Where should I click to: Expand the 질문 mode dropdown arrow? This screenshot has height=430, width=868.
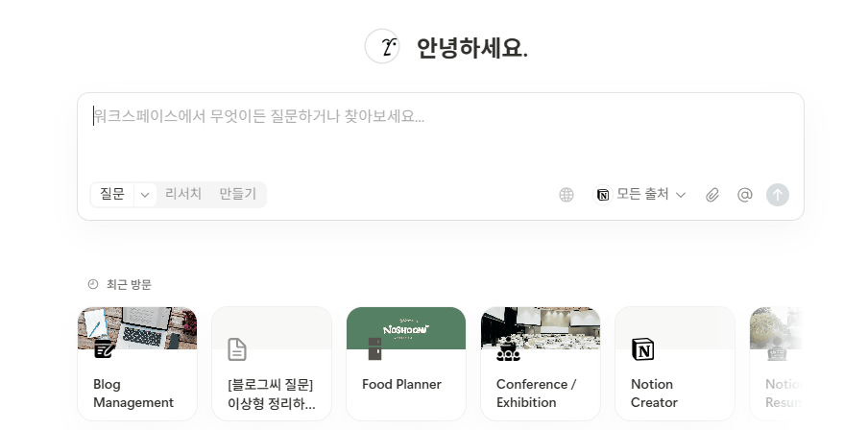tap(145, 195)
